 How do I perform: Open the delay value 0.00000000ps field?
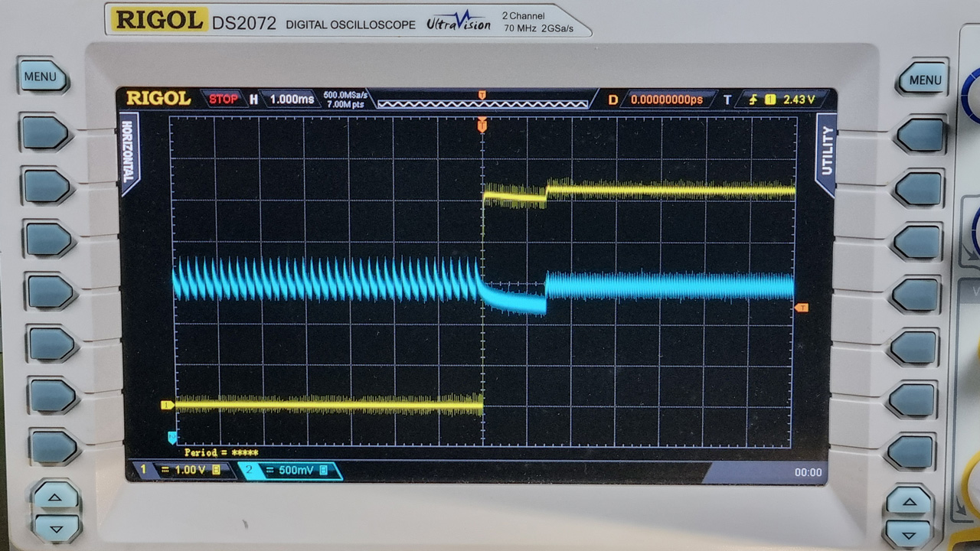[x=666, y=99]
